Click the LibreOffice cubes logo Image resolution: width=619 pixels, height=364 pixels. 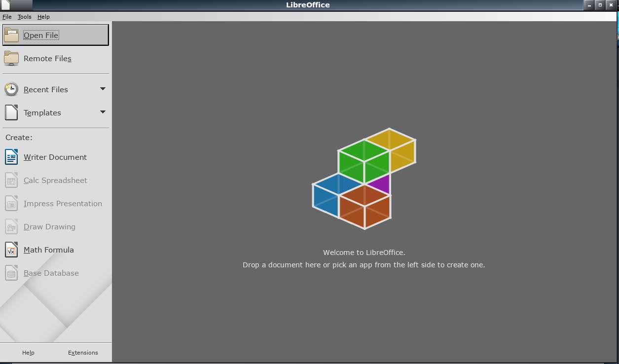click(x=364, y=179)
